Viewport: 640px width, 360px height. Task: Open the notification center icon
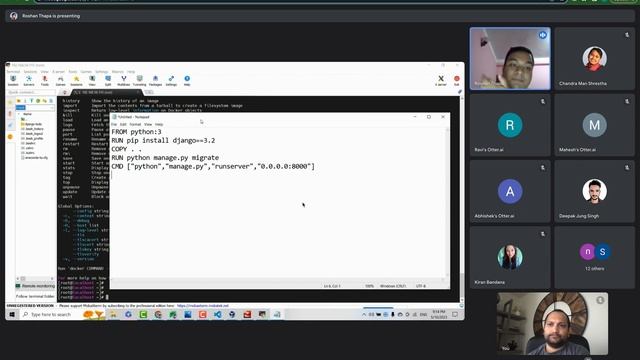pos(455,314)
